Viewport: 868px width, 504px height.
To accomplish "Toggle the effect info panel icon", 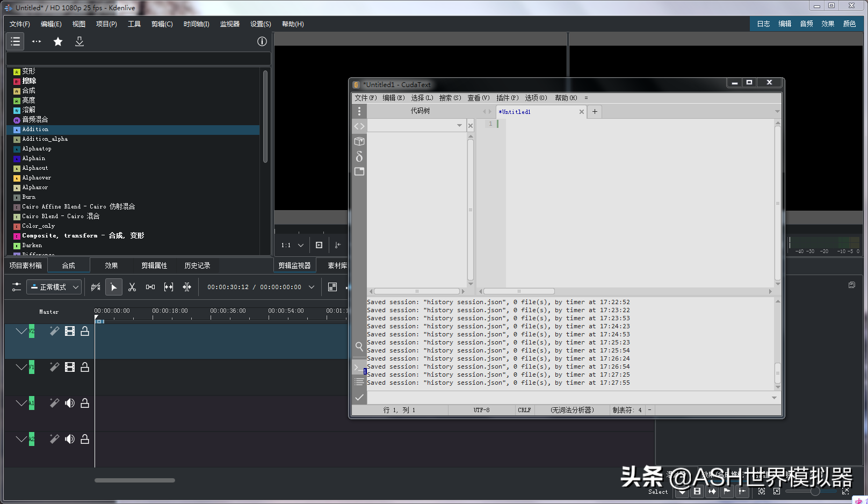I will pyautogui.click(x=262, y=41).
